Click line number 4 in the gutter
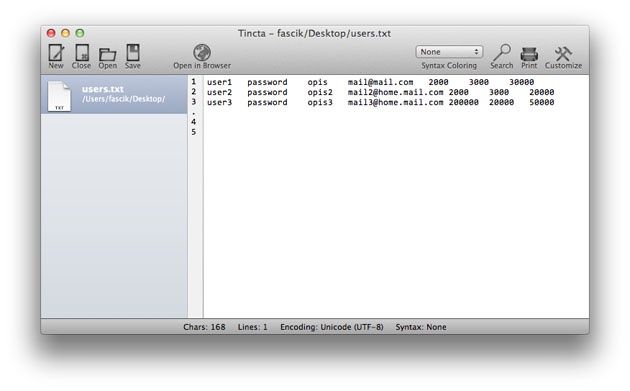Screen dimensions: 630x391 (x=194, y=122)
